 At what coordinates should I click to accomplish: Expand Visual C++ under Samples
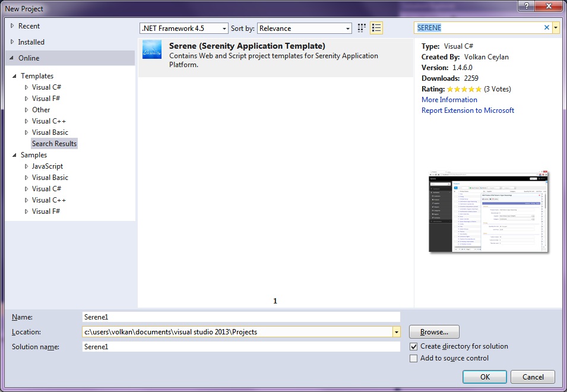tap(26, 200)
